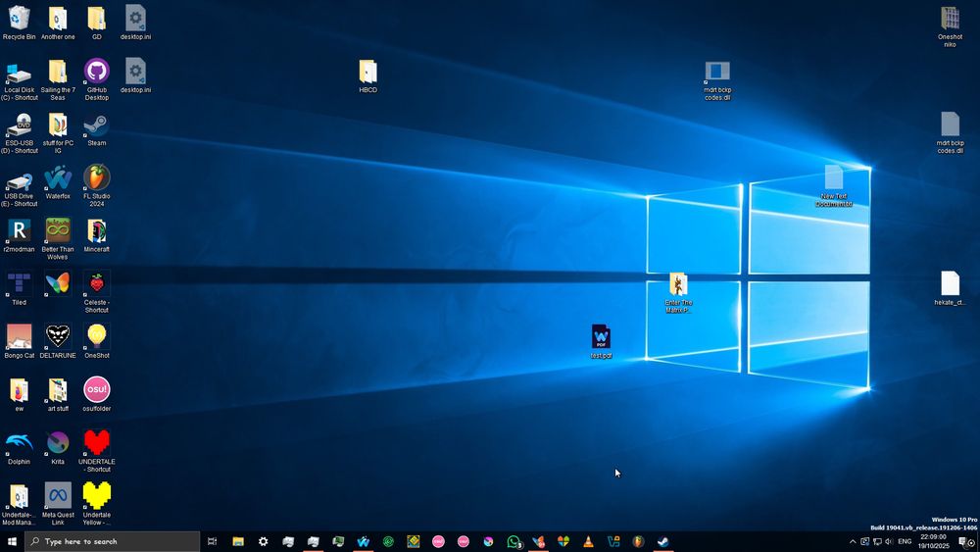Screen dimensions: 980x552
Task: Open FL Studio from the taskbar
Action: click(638, 541)
